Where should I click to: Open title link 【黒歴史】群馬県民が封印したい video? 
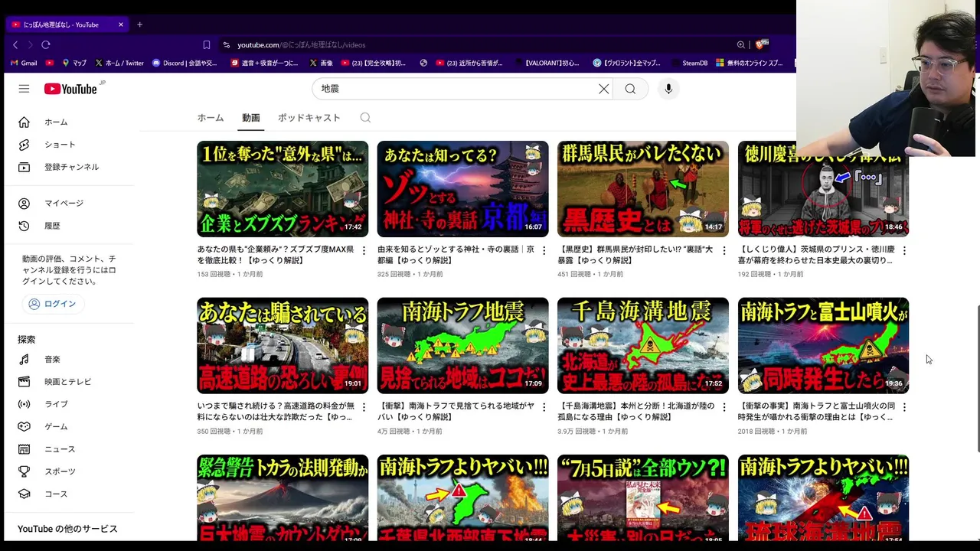[x=636, y=255]
